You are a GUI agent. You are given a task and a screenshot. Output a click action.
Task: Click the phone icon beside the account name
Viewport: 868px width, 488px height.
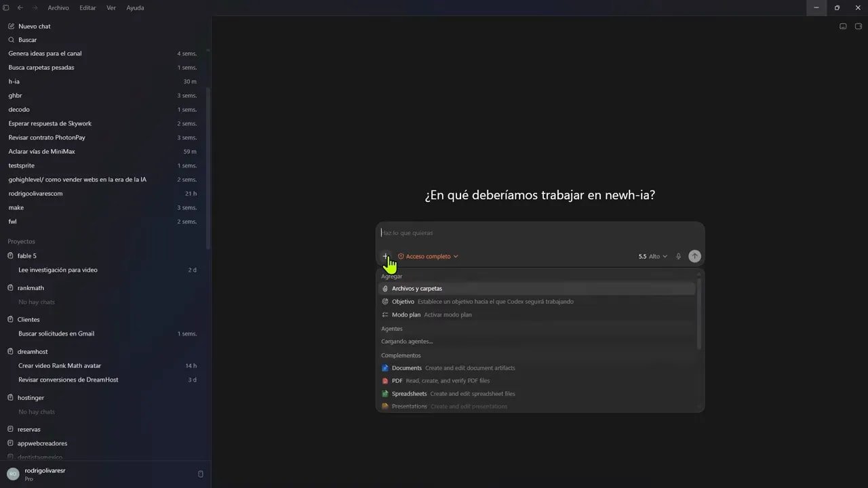[200, 474]
